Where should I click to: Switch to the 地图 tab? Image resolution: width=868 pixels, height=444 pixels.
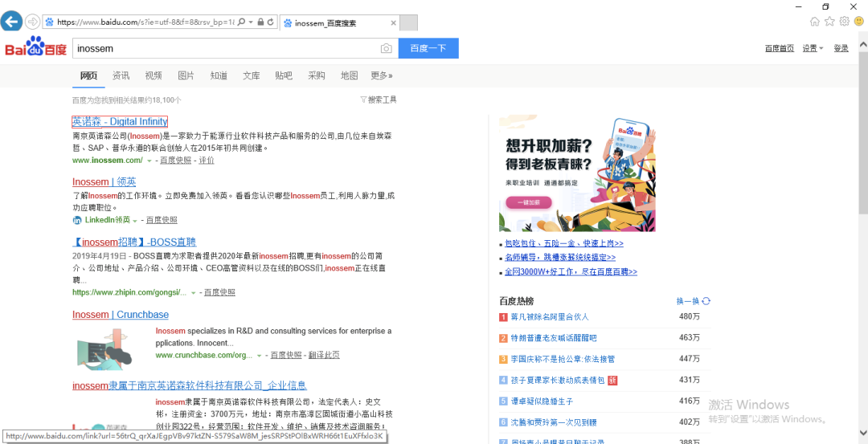[x=349, y=75]
